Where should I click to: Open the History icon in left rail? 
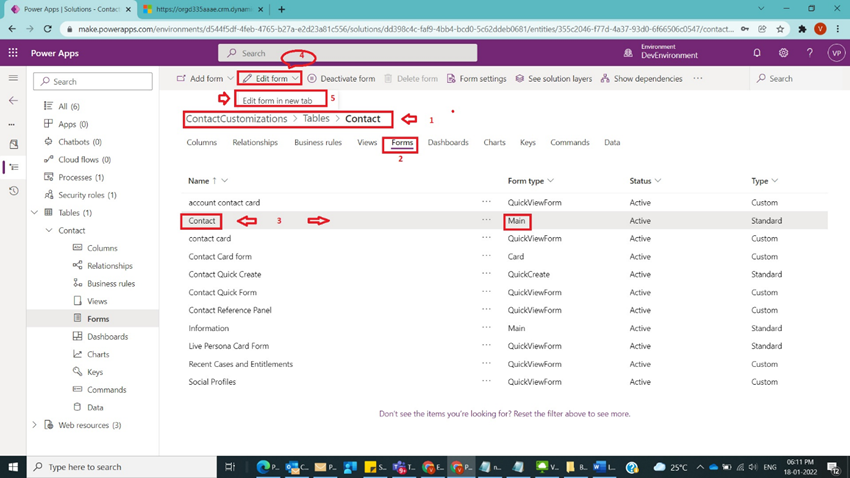coord(14,191)
